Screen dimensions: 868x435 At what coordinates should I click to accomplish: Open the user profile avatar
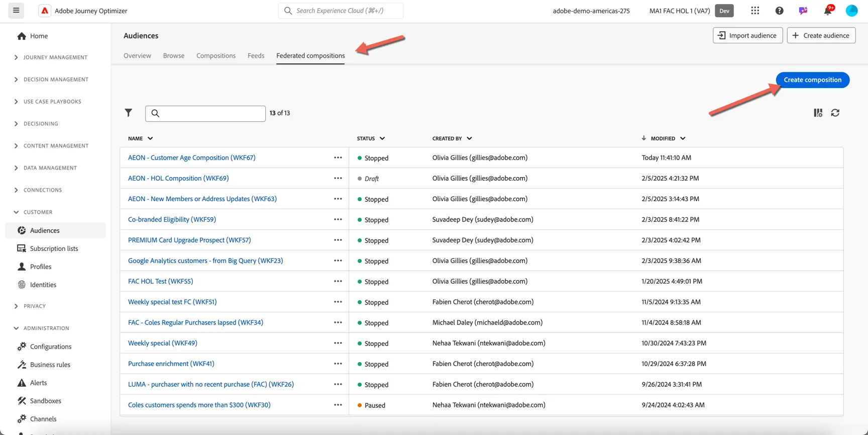tap(852, 11)
